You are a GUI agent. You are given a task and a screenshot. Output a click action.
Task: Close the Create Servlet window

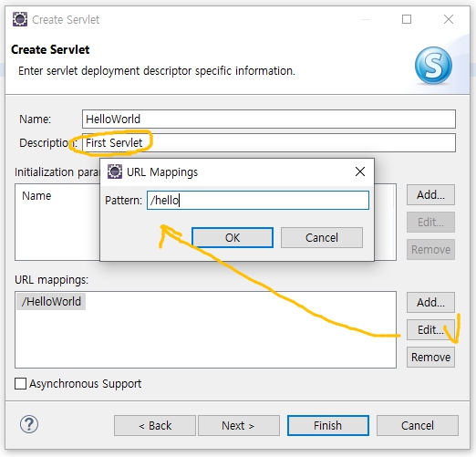(449, 19)
